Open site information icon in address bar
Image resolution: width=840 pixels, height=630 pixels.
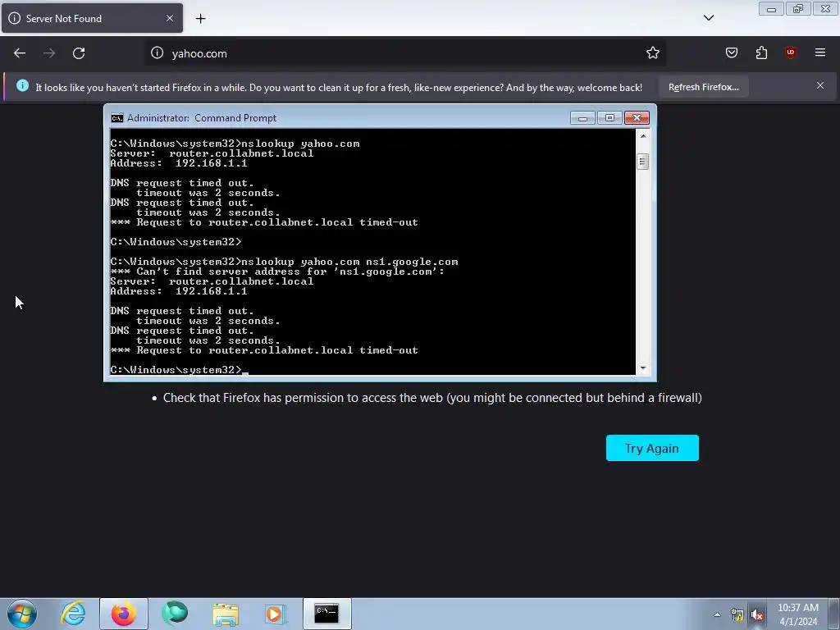tap(157, 53)
